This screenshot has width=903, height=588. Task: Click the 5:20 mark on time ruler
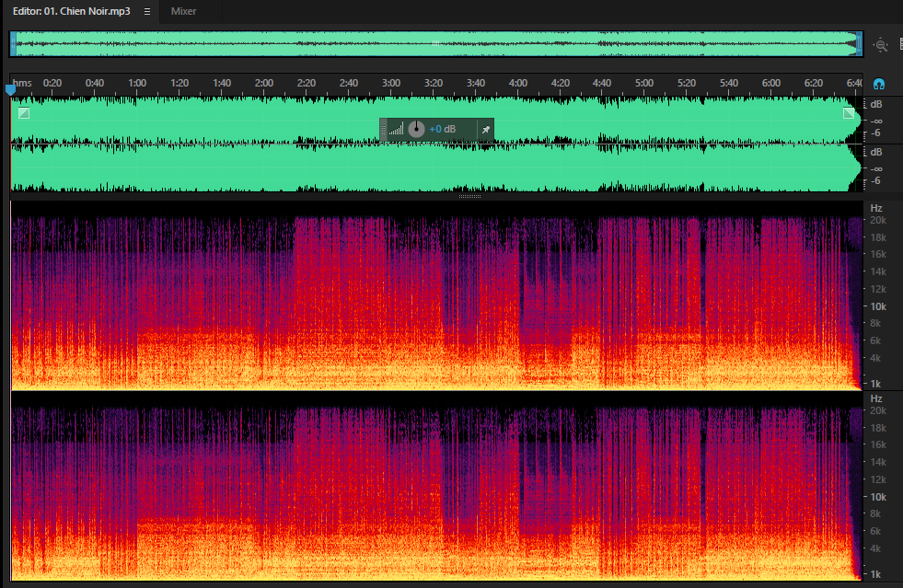[687, 83]
